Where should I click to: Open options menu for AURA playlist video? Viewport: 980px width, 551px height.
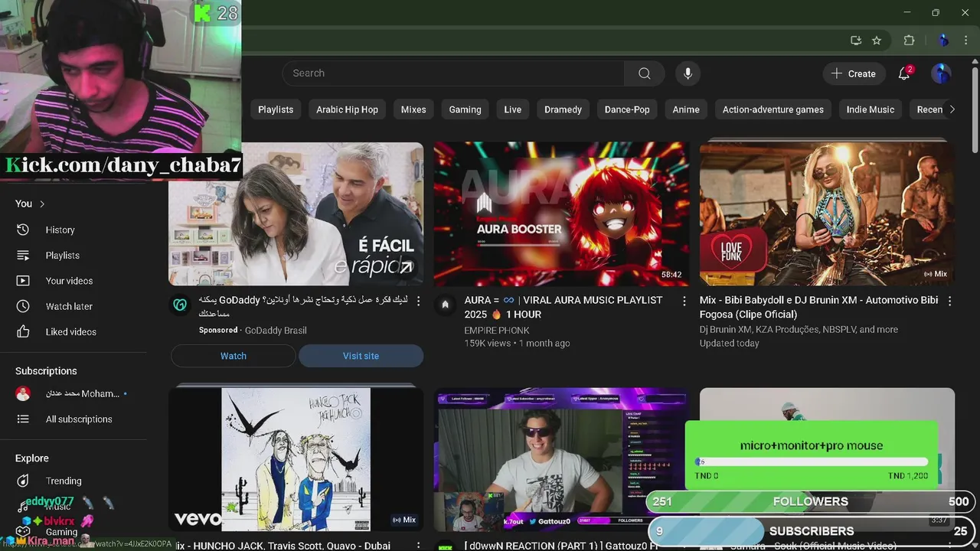pos(684,302)
